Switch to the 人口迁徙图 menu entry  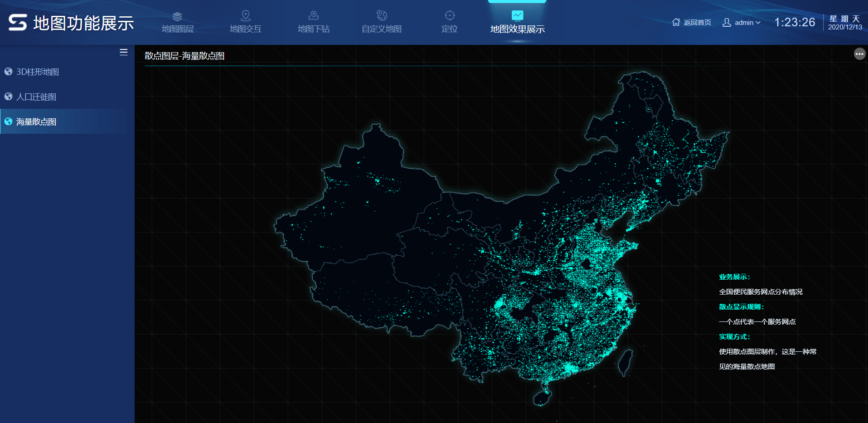37,97
